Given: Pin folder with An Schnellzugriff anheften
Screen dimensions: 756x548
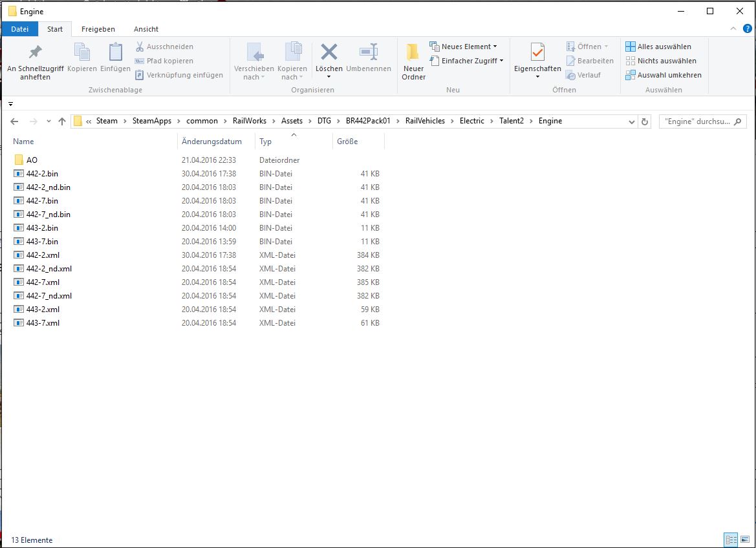Looking at the screenshot, I should (x=35, y=63).
